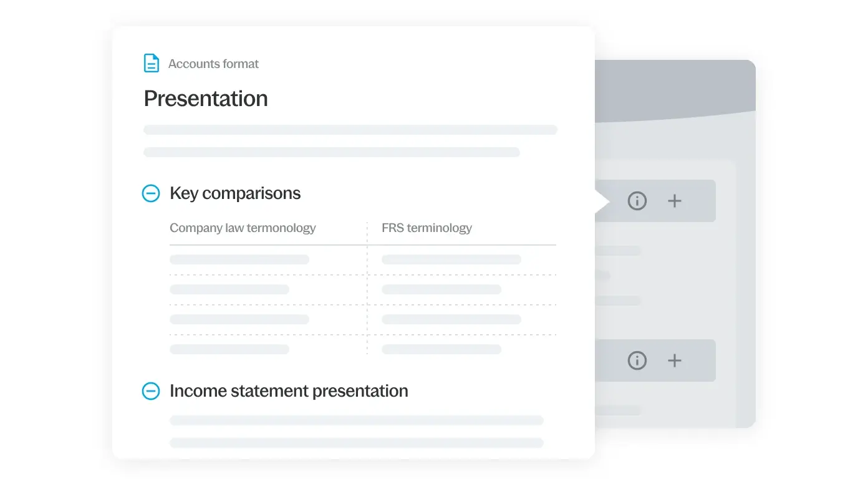Click the Key comparisons heading text
The height and width of the screenshot is (489, 868).
(235, 193)
